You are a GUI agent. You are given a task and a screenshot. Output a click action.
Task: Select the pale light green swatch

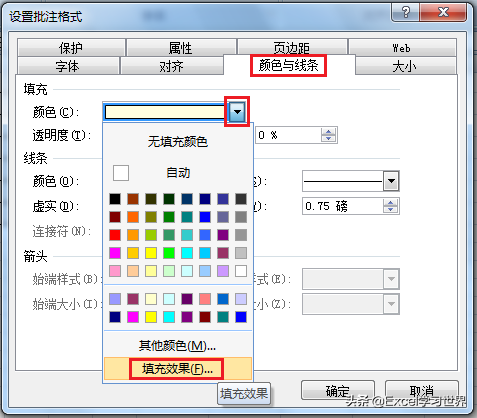click(x=169, y=271)
